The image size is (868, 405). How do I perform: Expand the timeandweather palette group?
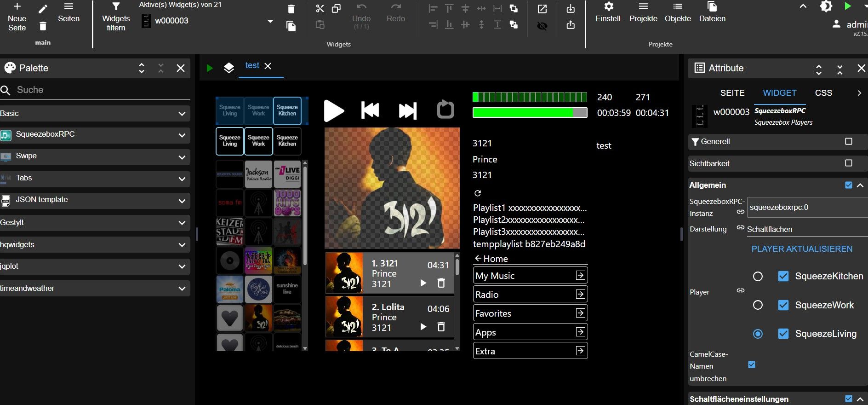click(x=95, y=288)
